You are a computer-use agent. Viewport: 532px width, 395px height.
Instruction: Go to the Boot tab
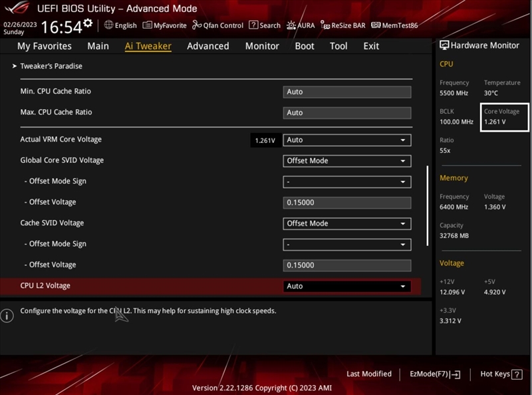tap(305, 46)
